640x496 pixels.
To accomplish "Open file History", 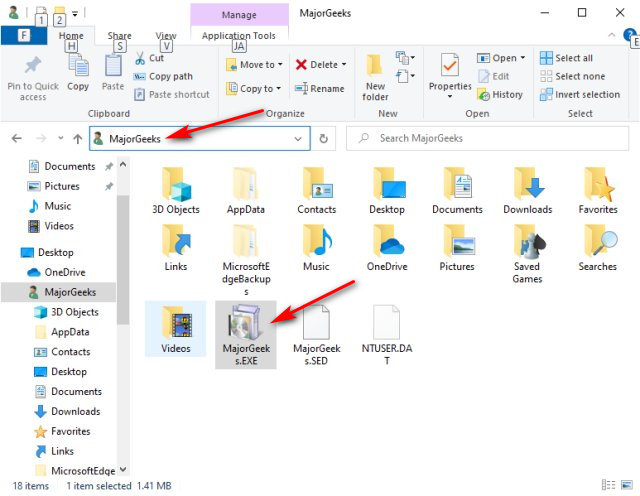I will 500,95.
